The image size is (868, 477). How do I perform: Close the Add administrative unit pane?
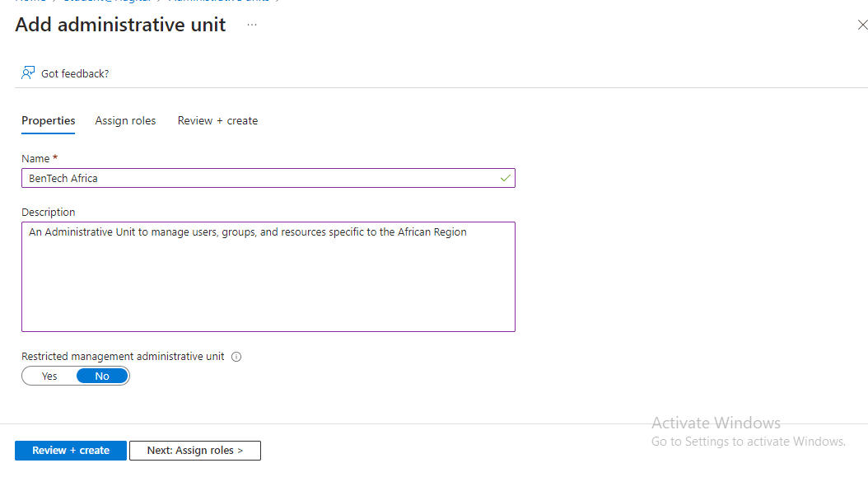(862, 26)
